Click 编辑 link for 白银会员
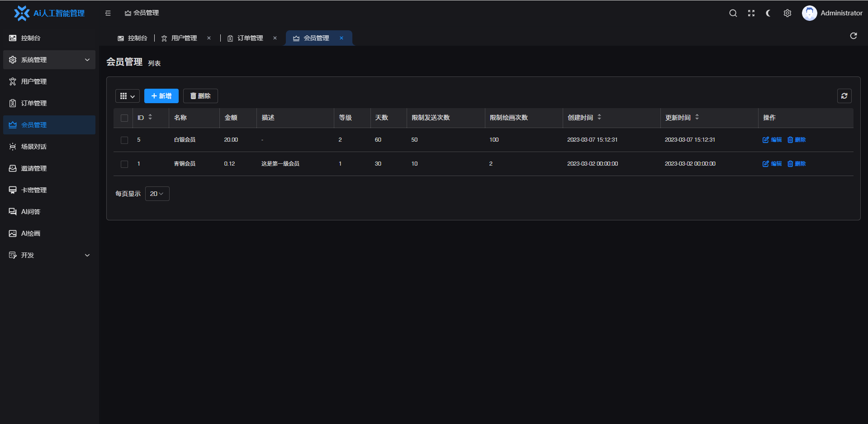Viewport: 868px width, 424px height. coord(772,140)
